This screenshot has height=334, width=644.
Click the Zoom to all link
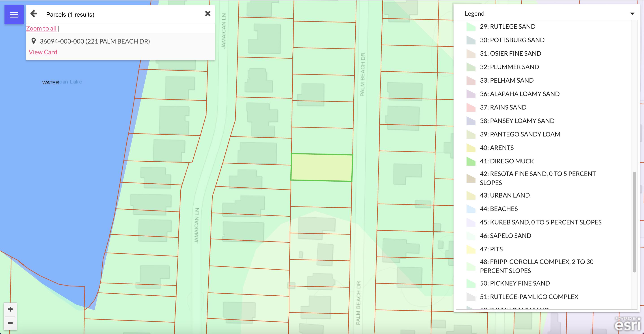(x=41, y=28)
